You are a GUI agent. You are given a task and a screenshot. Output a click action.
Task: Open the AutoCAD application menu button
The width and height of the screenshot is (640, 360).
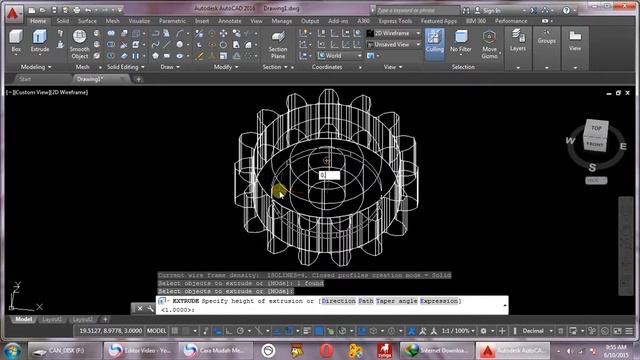[x=13, y=13]
